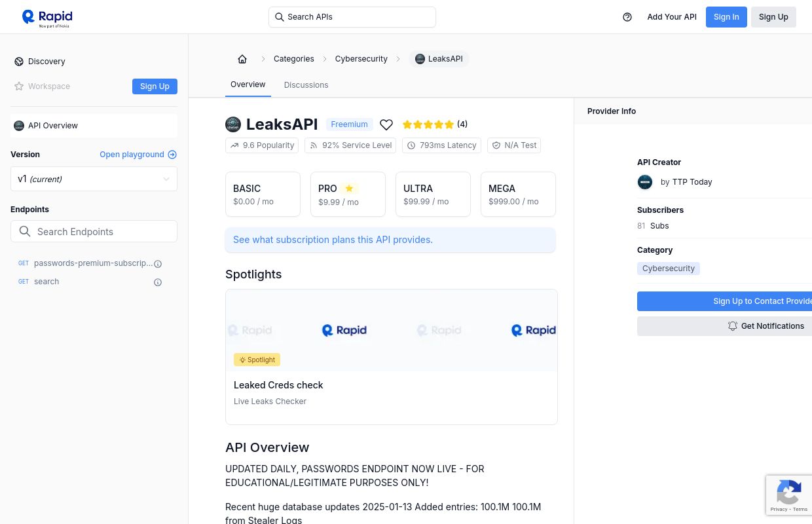Viewport: 812px width, 524px height.
Task: Open the Leaked Creds check spotlight card
Action: 392,357
